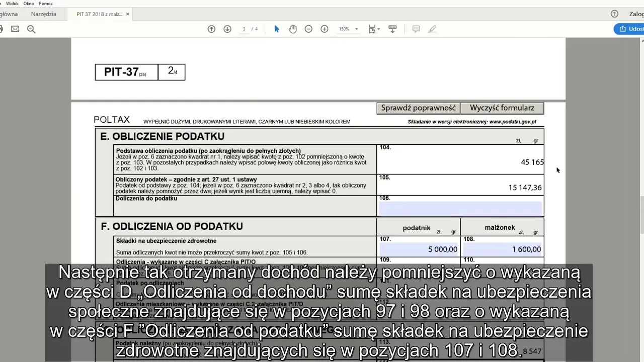Zoom out using the minus icon
The image size is (644, 362).
click(308, 29)
